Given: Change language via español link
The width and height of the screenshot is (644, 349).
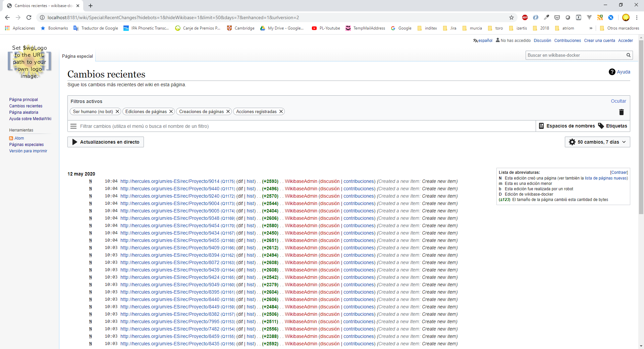Looking at the screenshot, I should point(485,41).
